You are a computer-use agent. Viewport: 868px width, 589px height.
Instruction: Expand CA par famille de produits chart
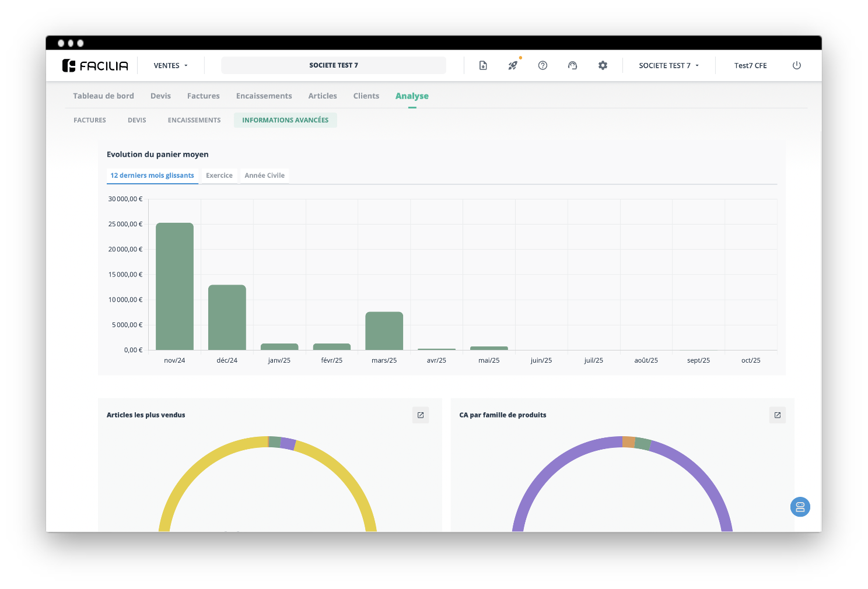(x=777, y=415)
